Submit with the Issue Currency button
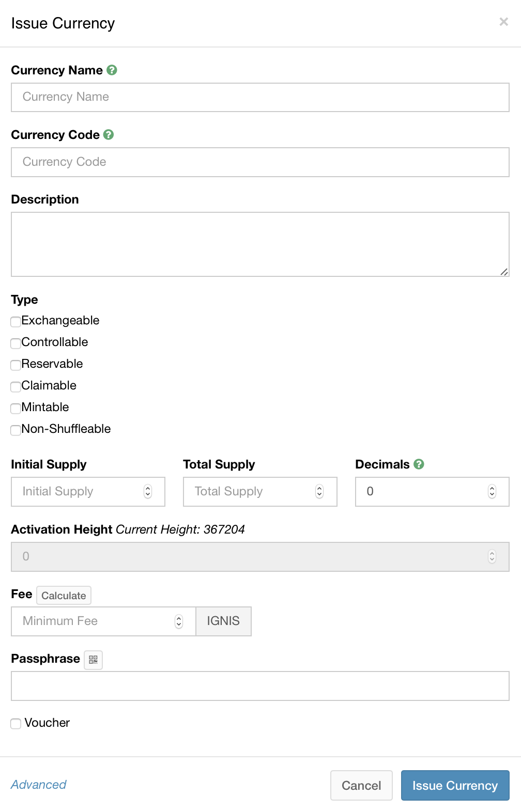The image size is (521, 812). pos(455,786)
